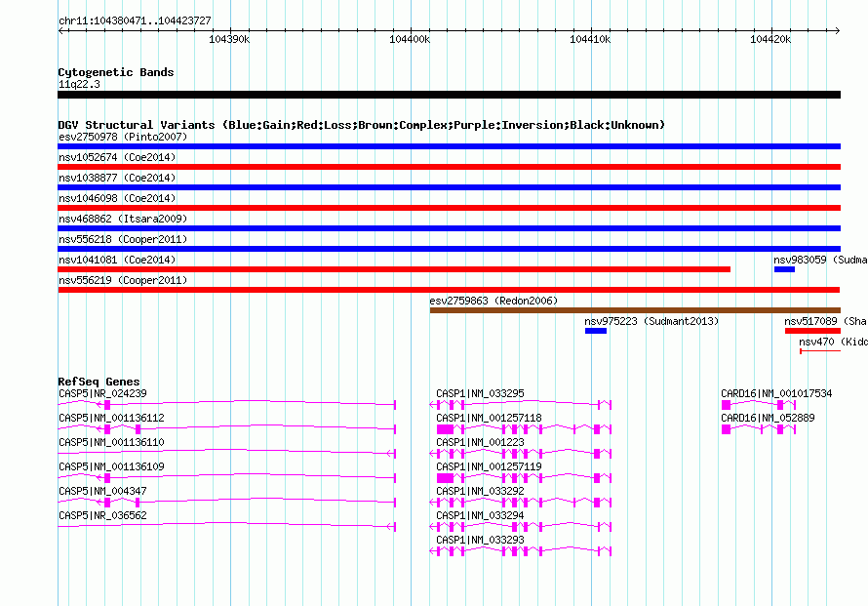Click the brown complex bar of esv2759863
The image size is (868, 606).
click(x=635, y=310)
